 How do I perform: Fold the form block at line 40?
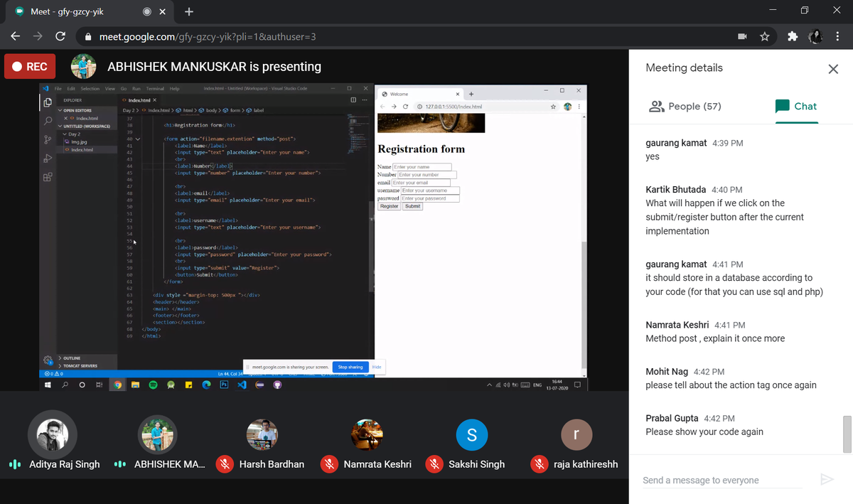[x=138, y=139]
